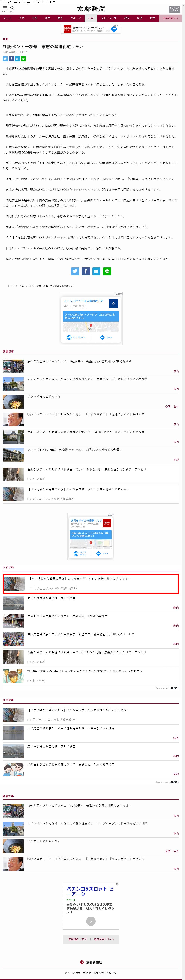Click the 洋服の青山 ad logo icon

coord(113,303)
